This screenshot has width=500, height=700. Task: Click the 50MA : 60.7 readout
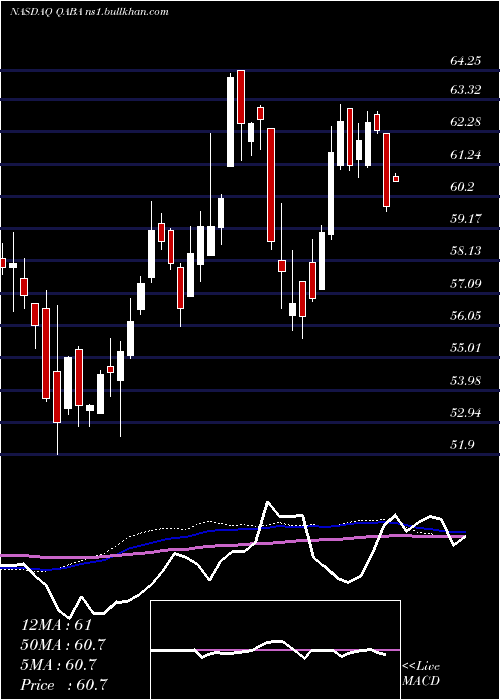coord(64,645)
